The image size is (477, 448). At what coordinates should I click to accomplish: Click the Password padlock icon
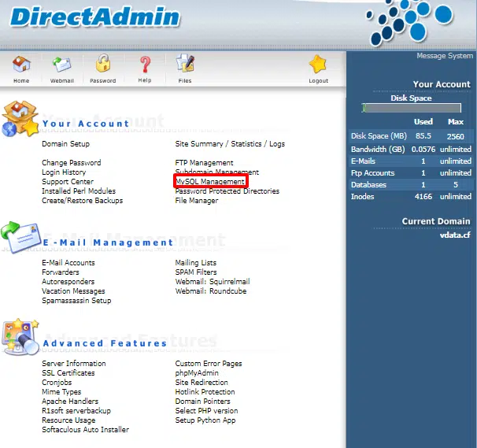point(103,63)
